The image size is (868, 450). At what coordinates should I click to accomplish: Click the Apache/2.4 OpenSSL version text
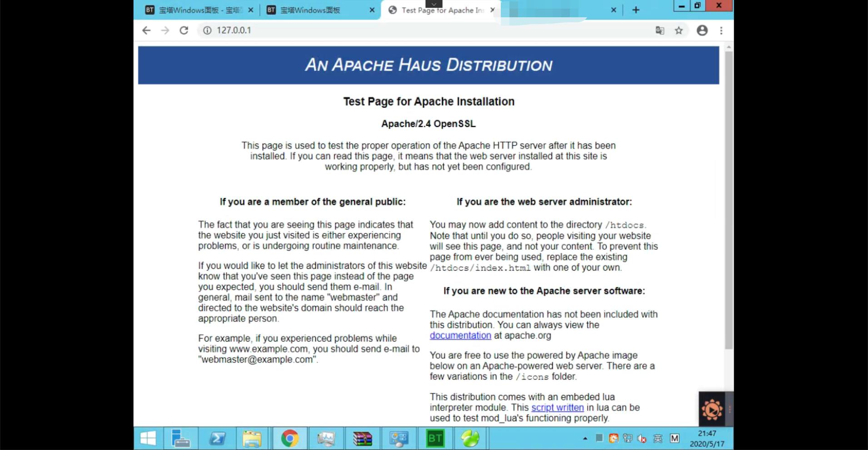[x=429, y=124]
